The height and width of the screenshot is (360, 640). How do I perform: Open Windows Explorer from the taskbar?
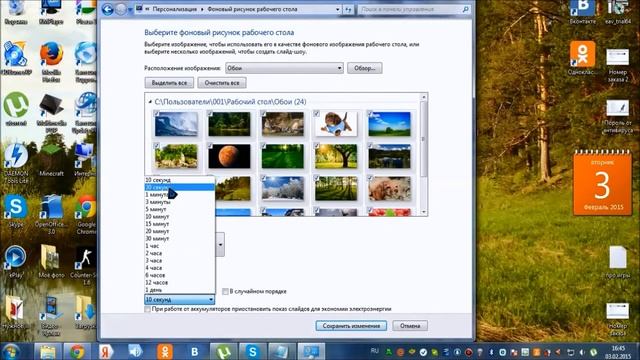(x=48, y=351)
